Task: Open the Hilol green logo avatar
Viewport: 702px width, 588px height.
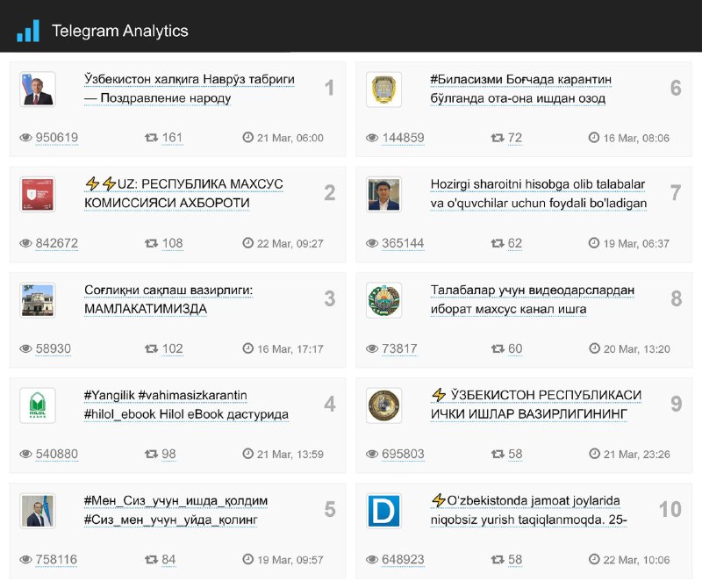Action: tap(38, 405)
